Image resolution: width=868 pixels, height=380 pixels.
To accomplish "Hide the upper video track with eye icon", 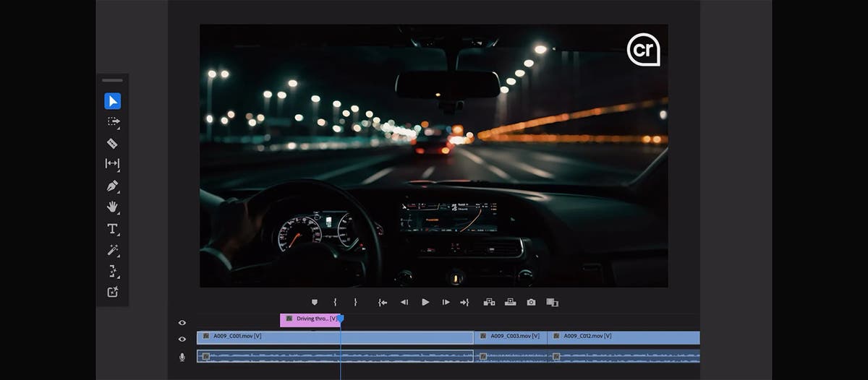I will (x=182, y=323).
